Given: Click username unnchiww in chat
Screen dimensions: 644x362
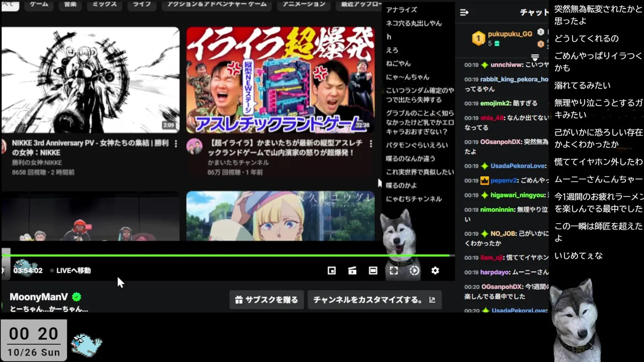Looking at the screenshot, I should (507, 65).
